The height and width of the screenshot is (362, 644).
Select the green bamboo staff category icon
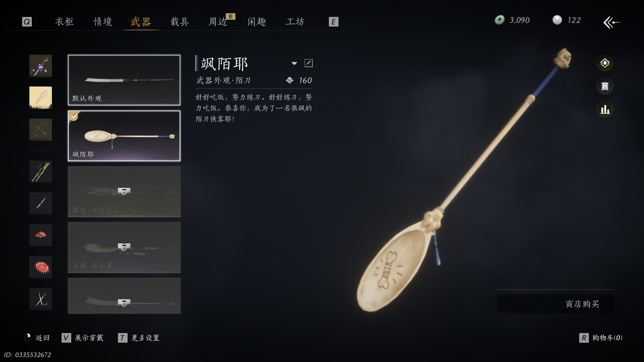click(41, 171)
